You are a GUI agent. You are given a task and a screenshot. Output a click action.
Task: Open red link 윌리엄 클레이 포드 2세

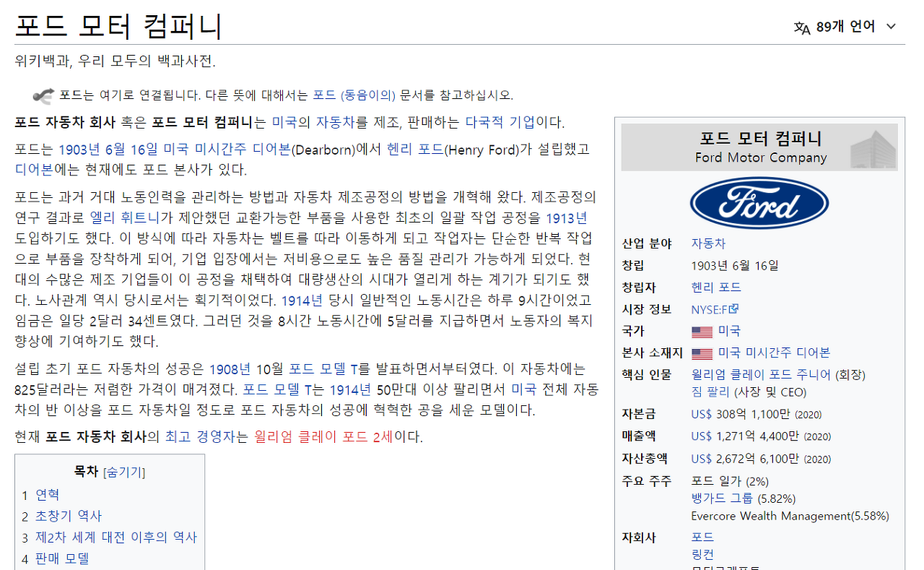point(323,437)
